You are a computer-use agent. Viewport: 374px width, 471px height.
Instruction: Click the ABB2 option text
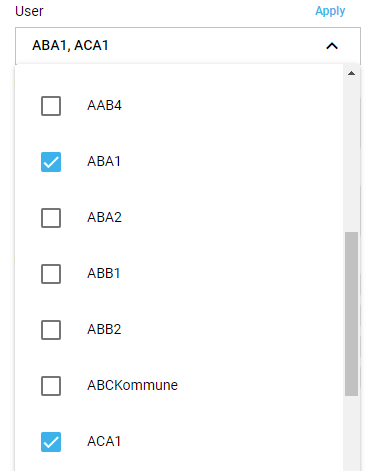[x=104, y=329]
